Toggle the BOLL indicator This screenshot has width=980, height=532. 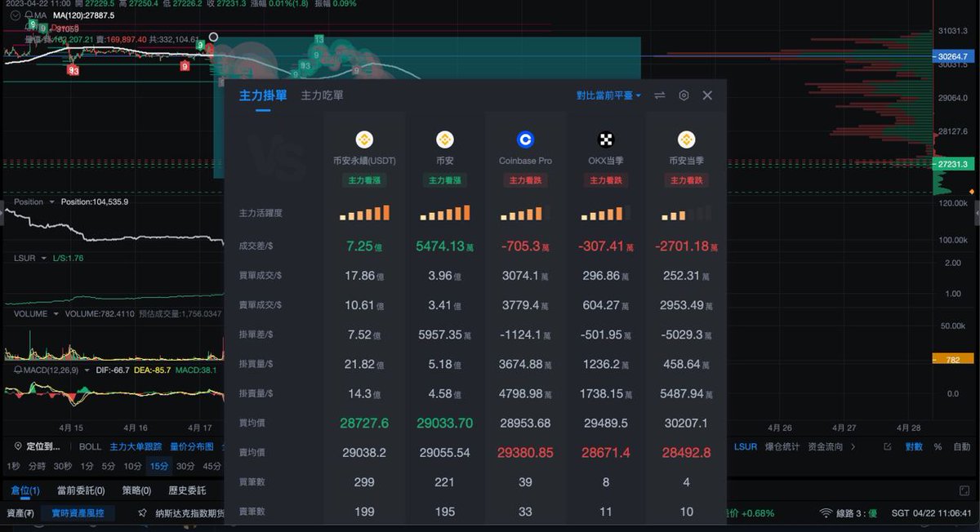(x=90, y=446)
